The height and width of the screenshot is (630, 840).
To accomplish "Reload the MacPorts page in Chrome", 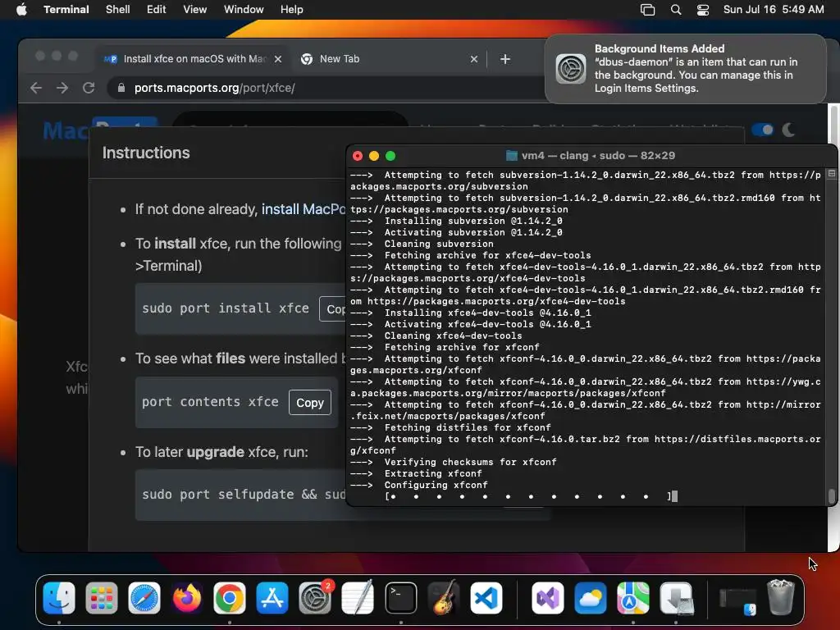I will (89, 88).
